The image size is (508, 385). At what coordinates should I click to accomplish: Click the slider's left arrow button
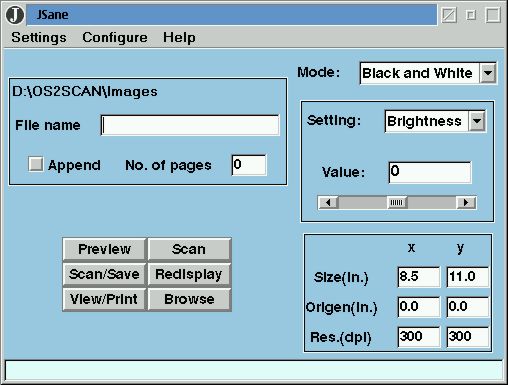coord(328,203)
